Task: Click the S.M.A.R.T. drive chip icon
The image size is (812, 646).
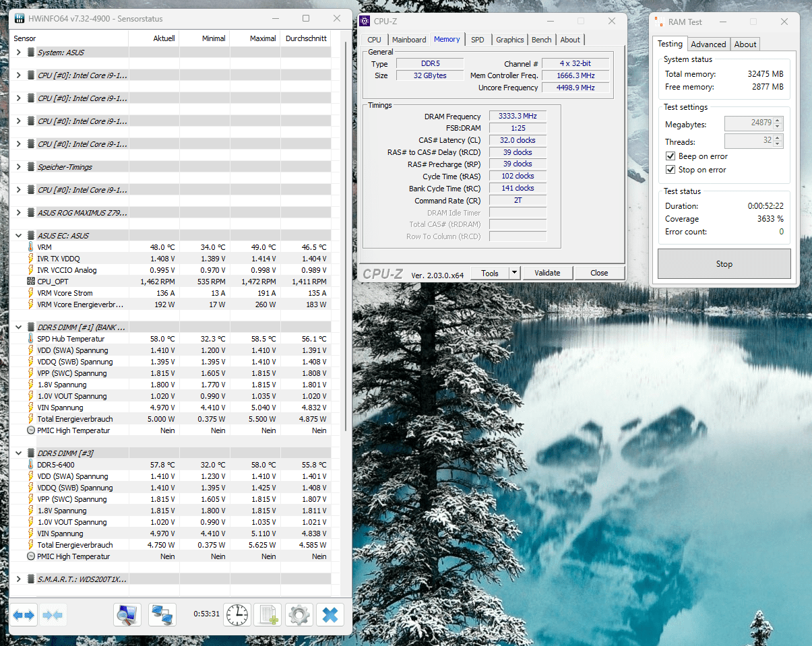Action: coord(31,579)
